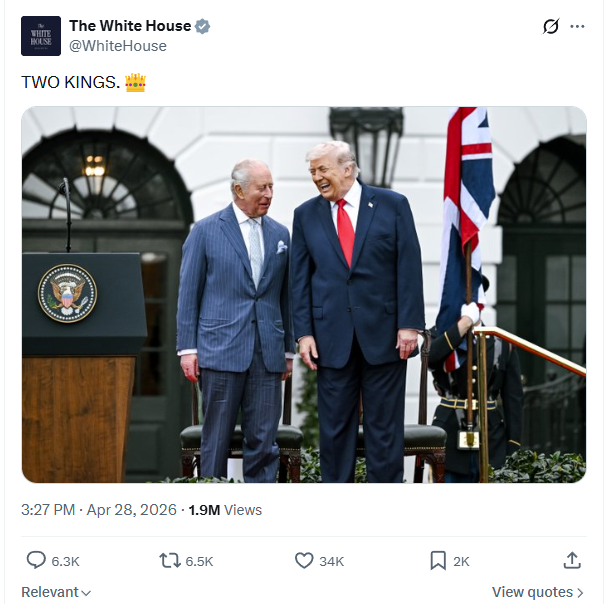
Task: Click the share upload arrow icon
Action: click(x=572, y=561)
